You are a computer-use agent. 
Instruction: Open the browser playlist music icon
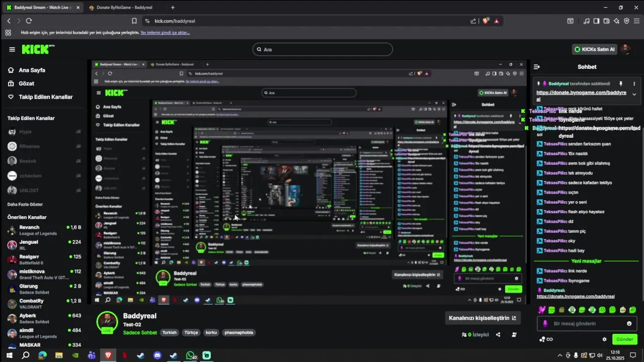coord(586,21)
